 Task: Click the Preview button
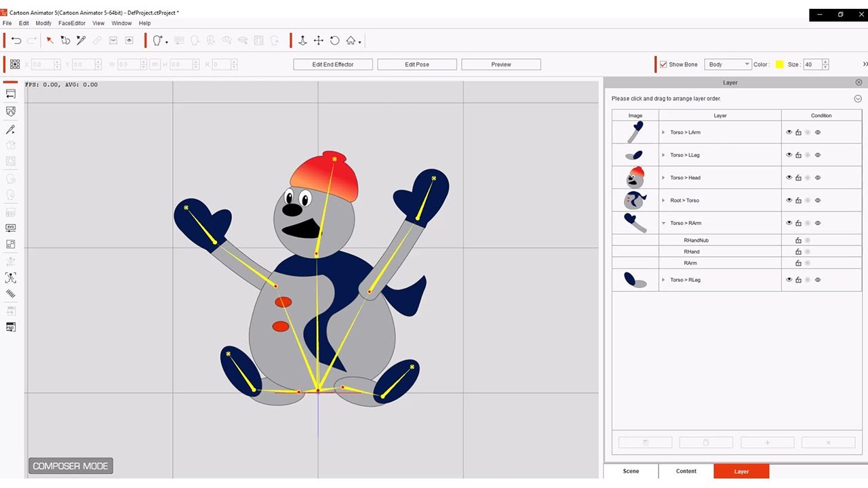click(501, 64)
